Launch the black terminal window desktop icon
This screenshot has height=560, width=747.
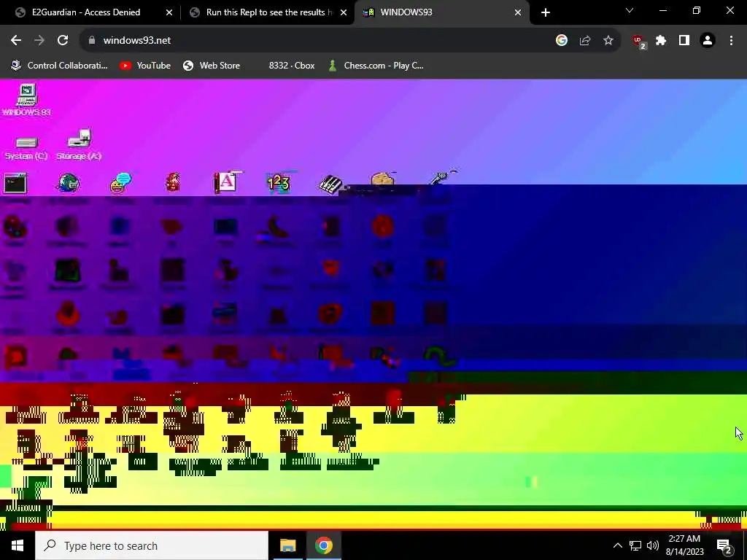point(15,184)
